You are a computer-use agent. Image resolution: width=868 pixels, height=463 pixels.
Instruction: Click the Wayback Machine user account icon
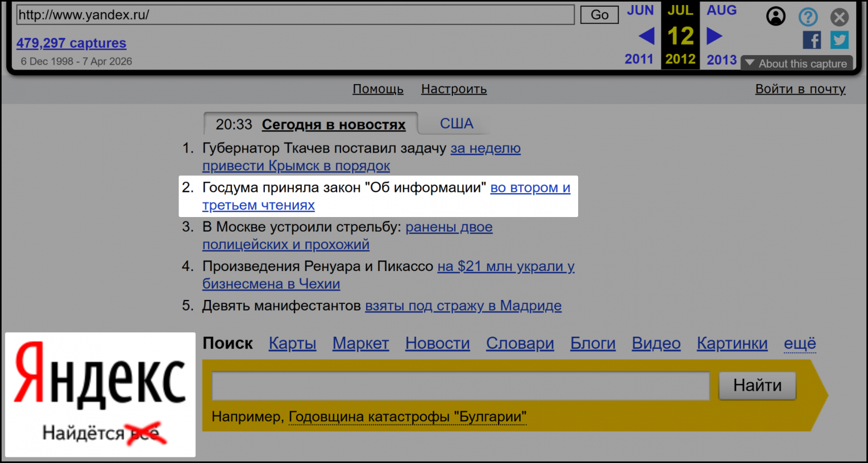coord(776,16)
